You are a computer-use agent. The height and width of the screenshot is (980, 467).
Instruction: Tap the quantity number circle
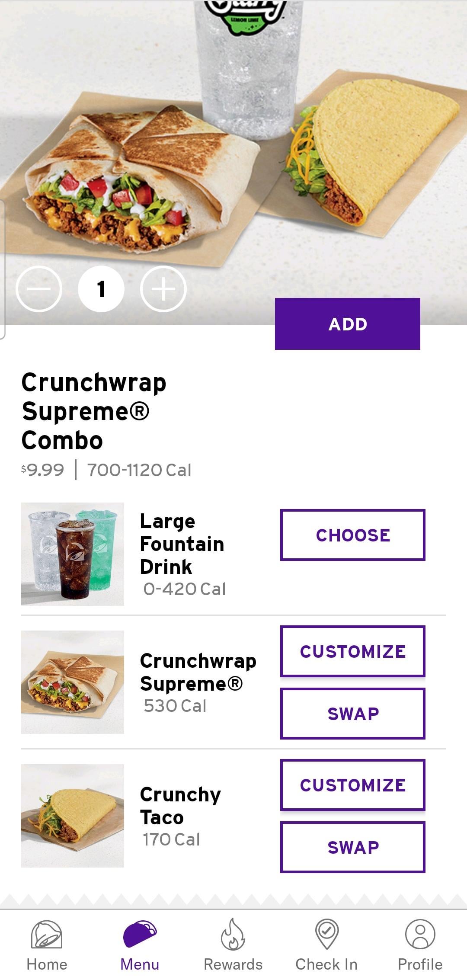[x=101, y=289]
